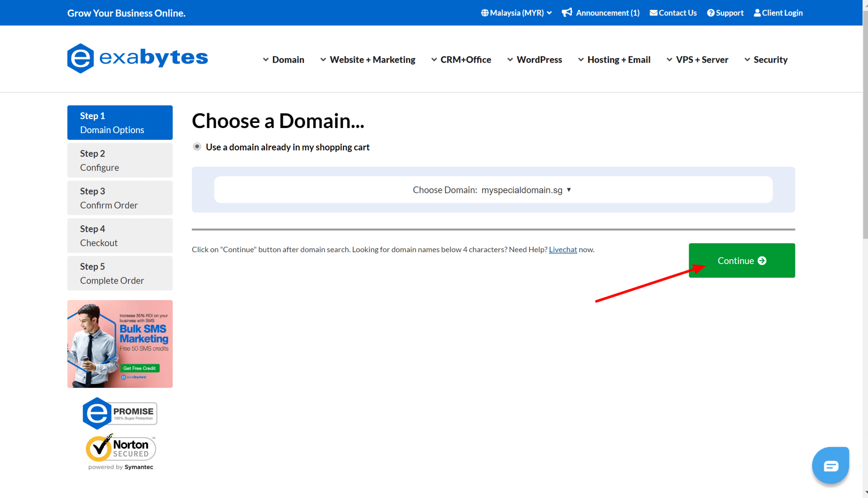Click the Livechat help link
Viewport: 868px width, 498px height.
562,249
